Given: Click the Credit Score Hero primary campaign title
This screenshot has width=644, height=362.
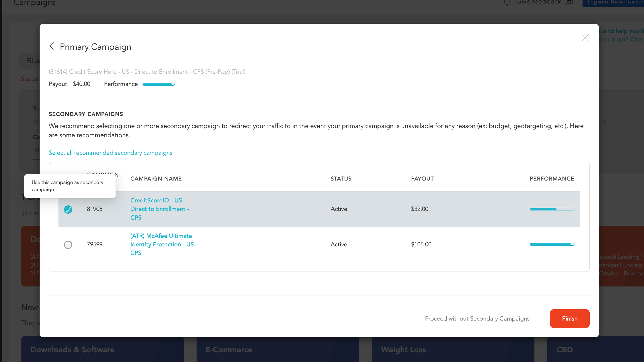Looking at the screenshot, I should (x=147, y=72).
